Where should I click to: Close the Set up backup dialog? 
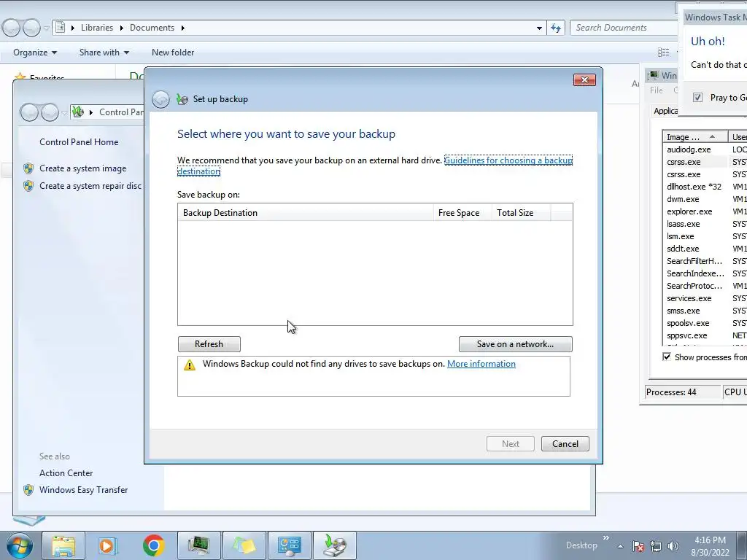[584, 79]
